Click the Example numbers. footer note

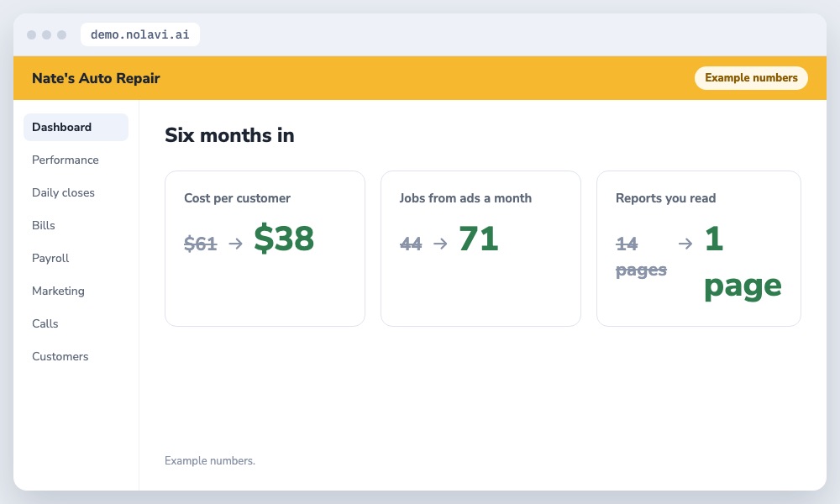[209, 460]
